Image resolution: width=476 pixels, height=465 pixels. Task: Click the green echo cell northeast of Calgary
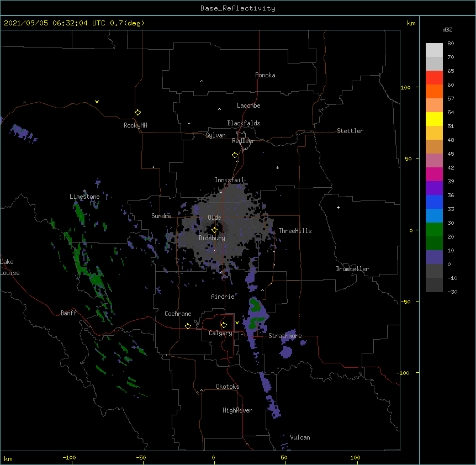(255, 304)
